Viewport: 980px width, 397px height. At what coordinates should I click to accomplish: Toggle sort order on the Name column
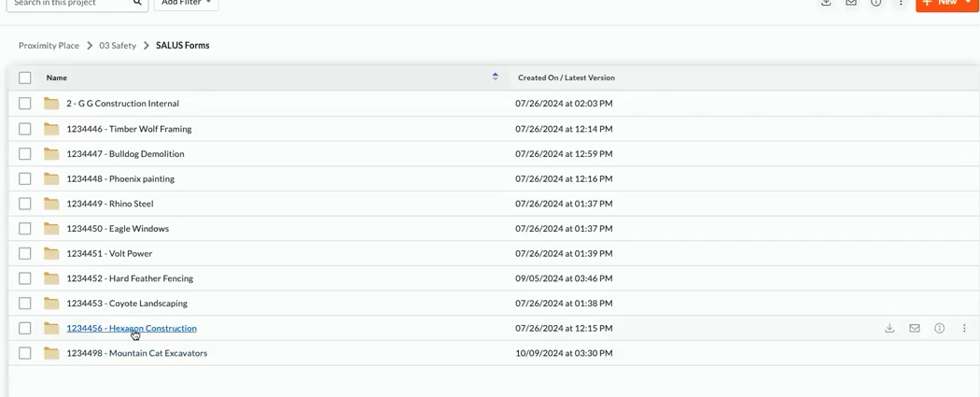495,77
